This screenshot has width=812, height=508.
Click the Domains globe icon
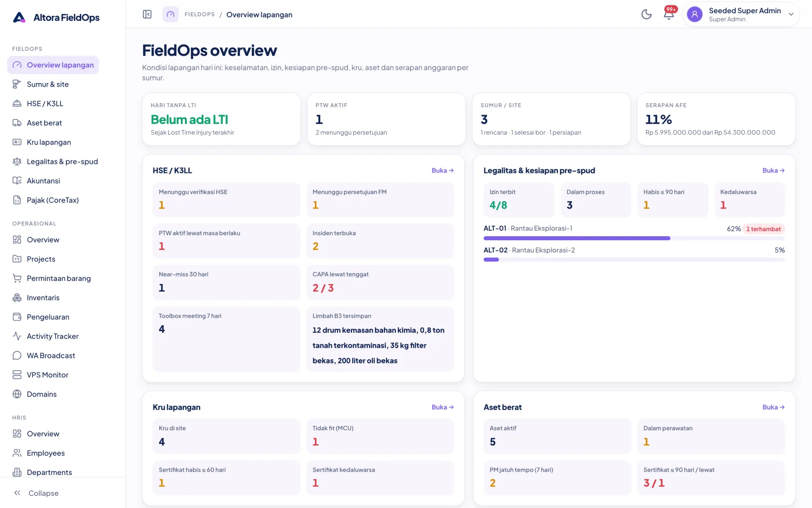[17, 394]
